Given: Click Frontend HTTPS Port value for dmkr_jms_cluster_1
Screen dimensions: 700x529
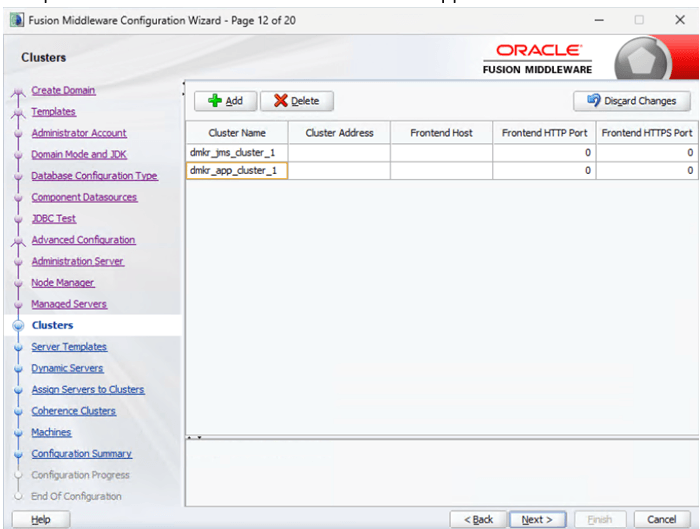Looking at the screenshot, I should click(647, 153).
